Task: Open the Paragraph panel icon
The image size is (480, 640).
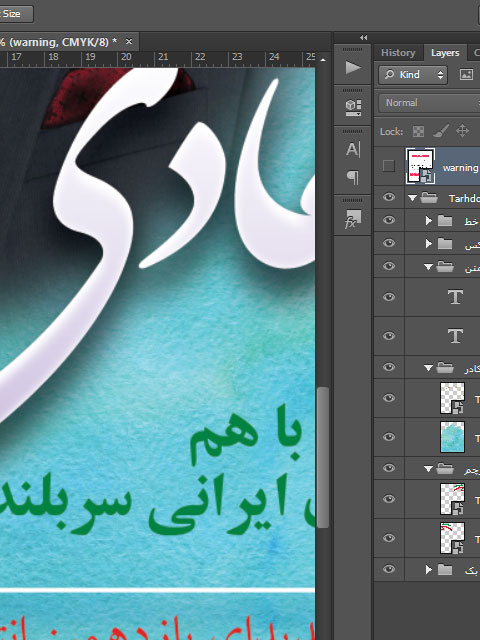Action: pyautogui.click(x=353, y=177)
